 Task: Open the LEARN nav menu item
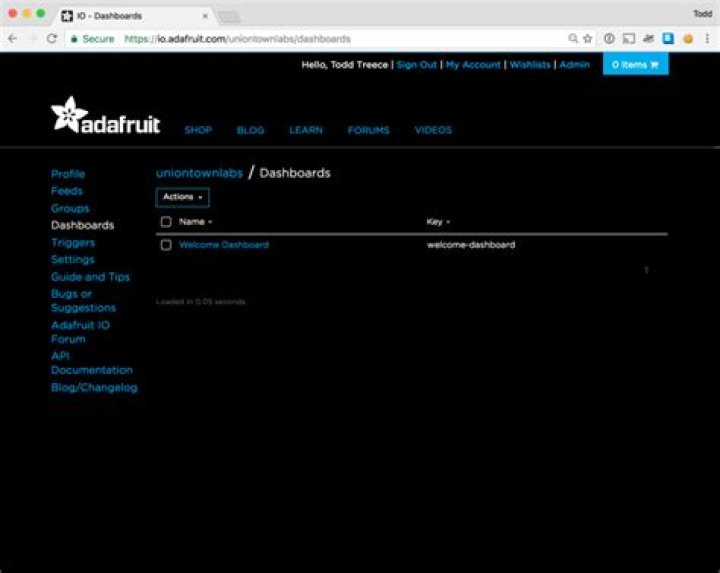[305, 130]
